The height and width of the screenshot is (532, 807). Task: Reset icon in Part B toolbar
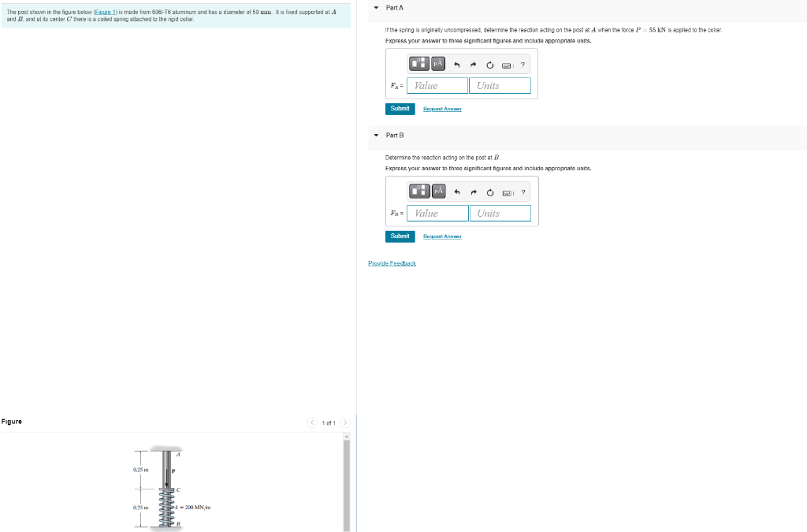tap(490, 192)
